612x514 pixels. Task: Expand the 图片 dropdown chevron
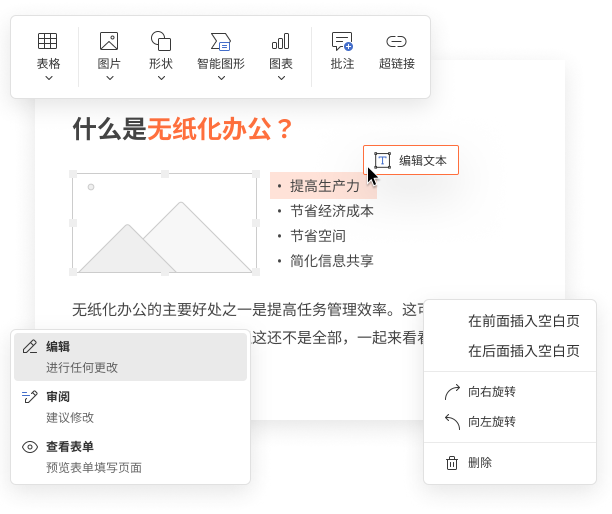point(110,78)
